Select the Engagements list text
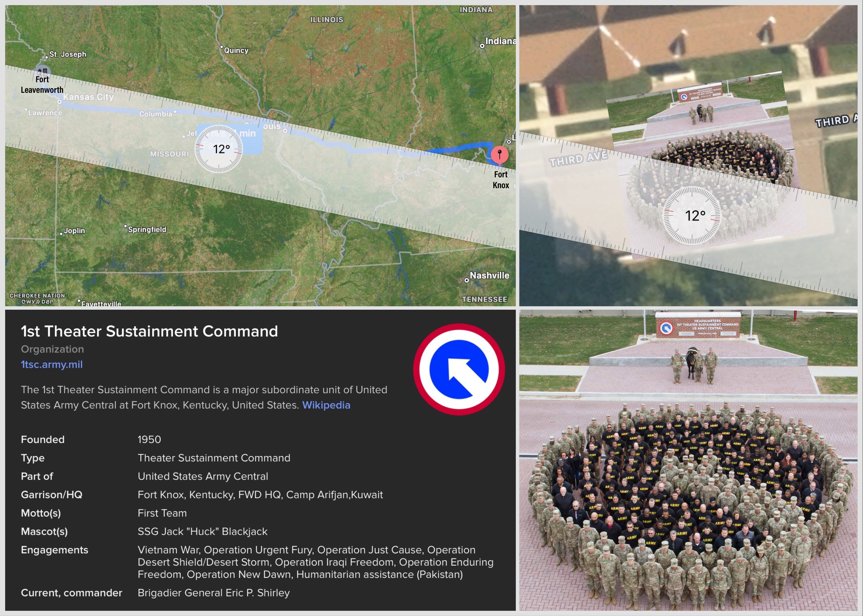Image resolution: width=863 pixels, height=616 pixels. (x=315, y=562)
